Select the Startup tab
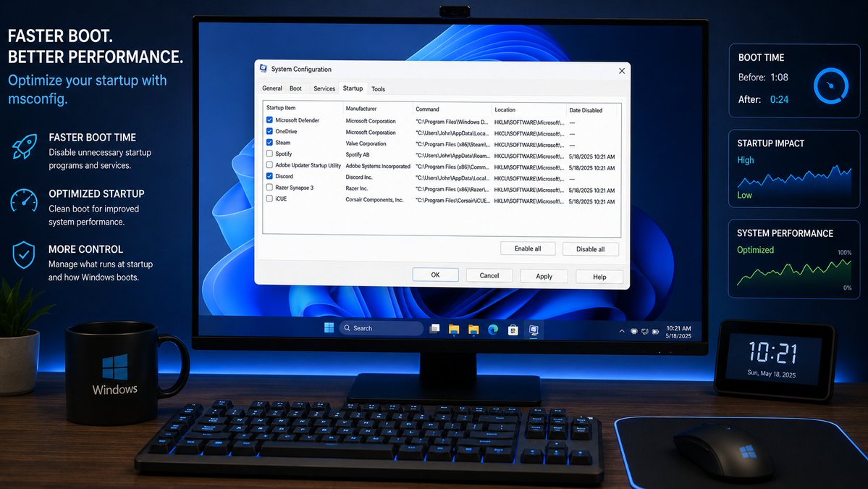 (353, 88)
